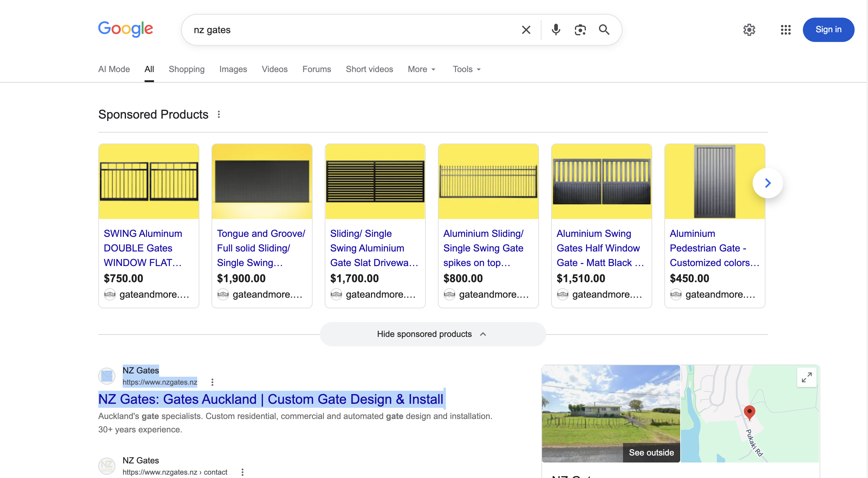The image size is (868, 478).
Task: Click the Google logo
Action: point(125,29)
